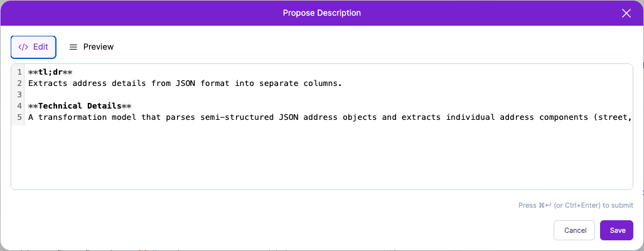The image size is (644, 251).
Task: Cancel the description proposal
Action: point(574,230)
